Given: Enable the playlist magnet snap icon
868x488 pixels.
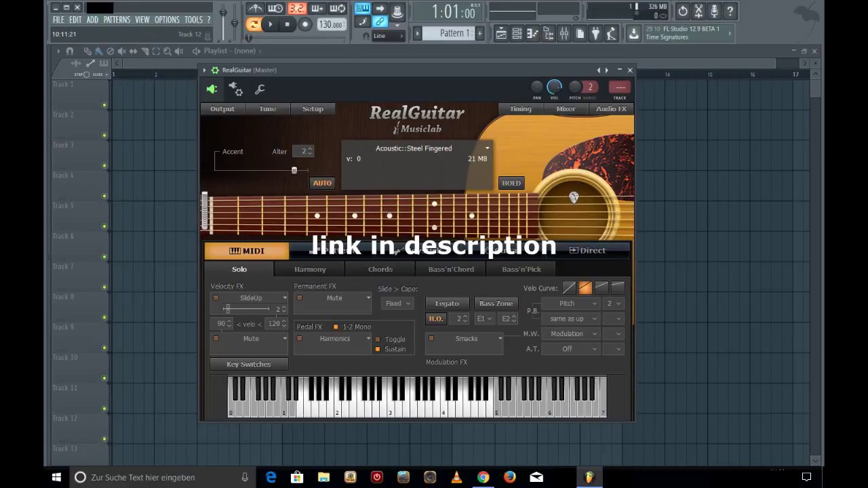Looking at the screenshot, I should coord(69,51).
